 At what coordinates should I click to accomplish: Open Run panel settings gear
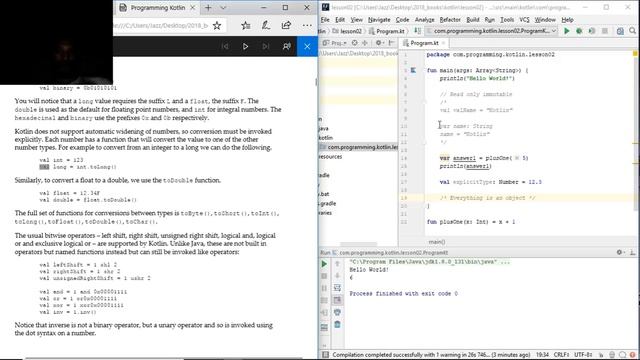[620, 253]
